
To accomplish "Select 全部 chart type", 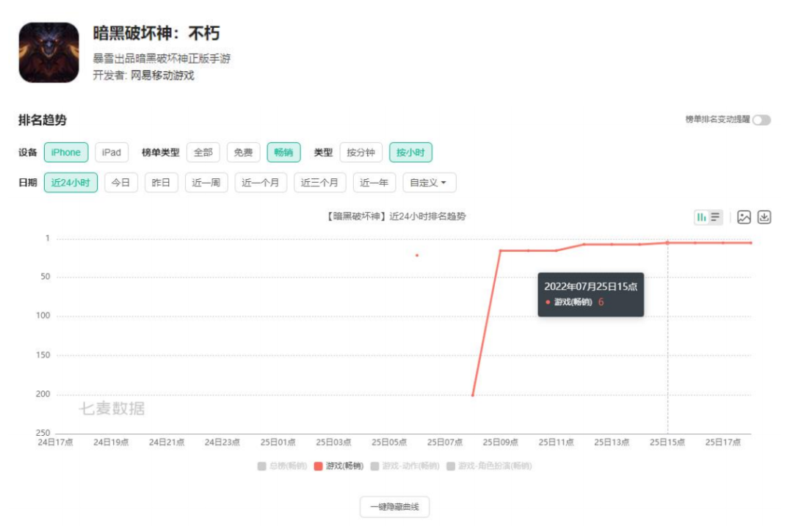I will pyautogui.click(x=203, y=153).
